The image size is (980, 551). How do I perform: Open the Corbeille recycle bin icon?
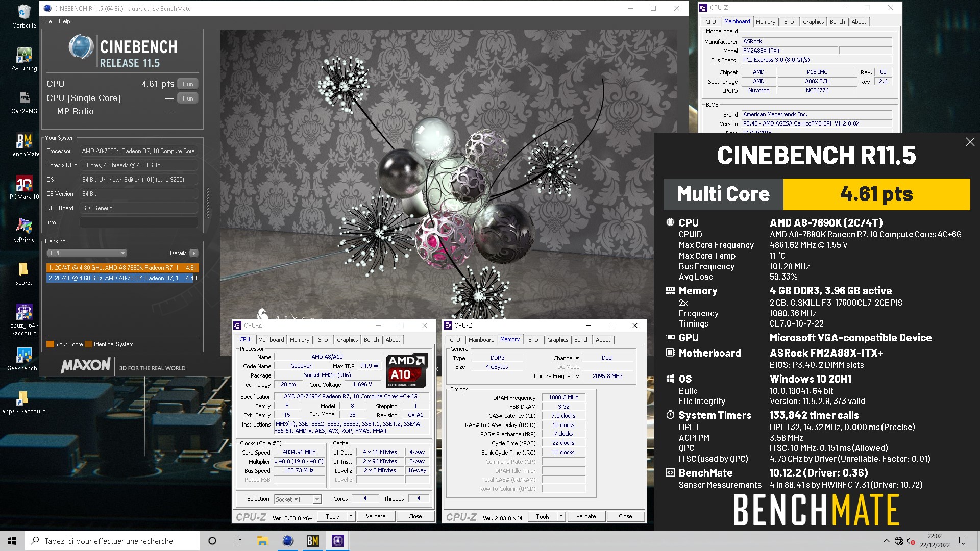click(24, 15)
